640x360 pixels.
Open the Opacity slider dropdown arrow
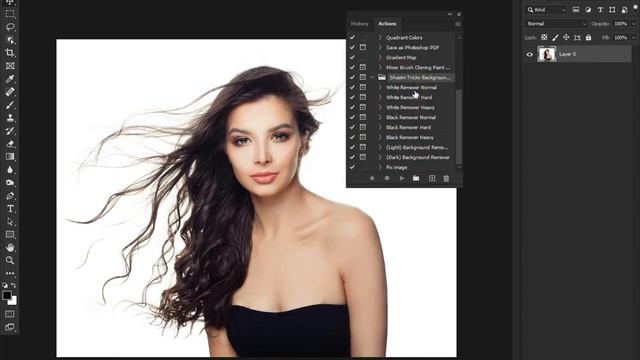(x=633, y=24)
